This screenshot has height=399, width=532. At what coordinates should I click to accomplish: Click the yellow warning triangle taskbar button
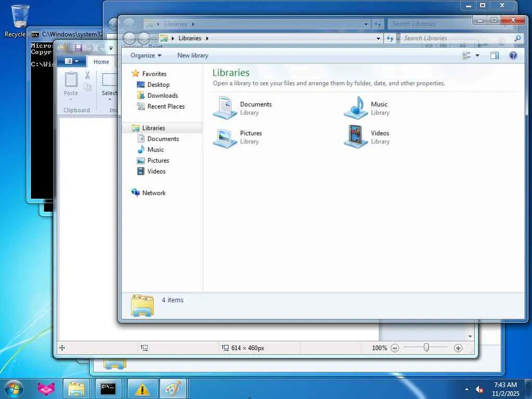click(x=142, y=389)
